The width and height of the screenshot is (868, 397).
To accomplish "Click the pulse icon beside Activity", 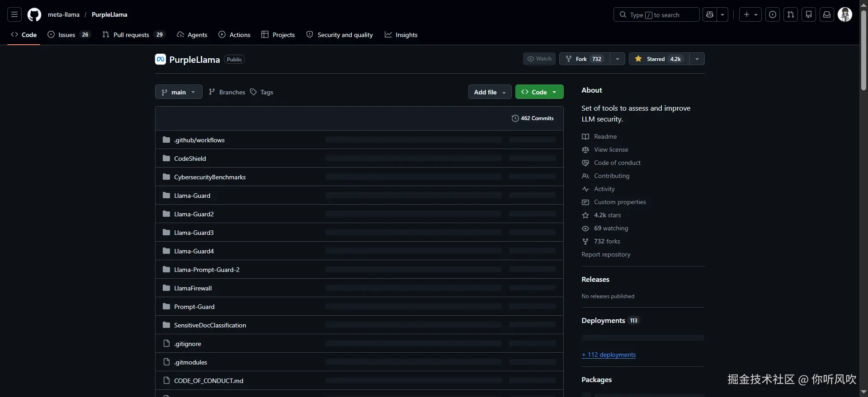I will (585, 189).
